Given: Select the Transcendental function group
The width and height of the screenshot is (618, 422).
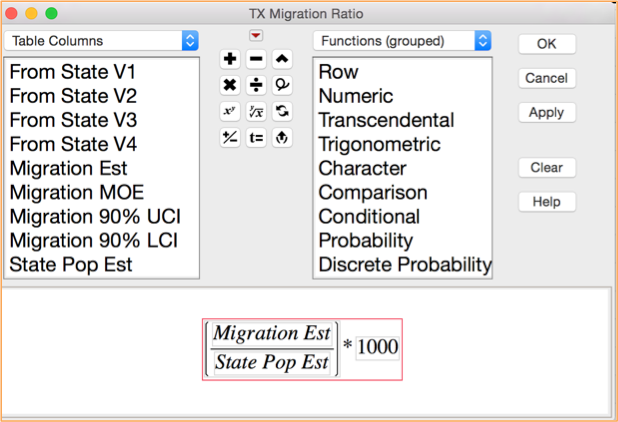Looking at the screenshot, I should (x=386, y=120).
